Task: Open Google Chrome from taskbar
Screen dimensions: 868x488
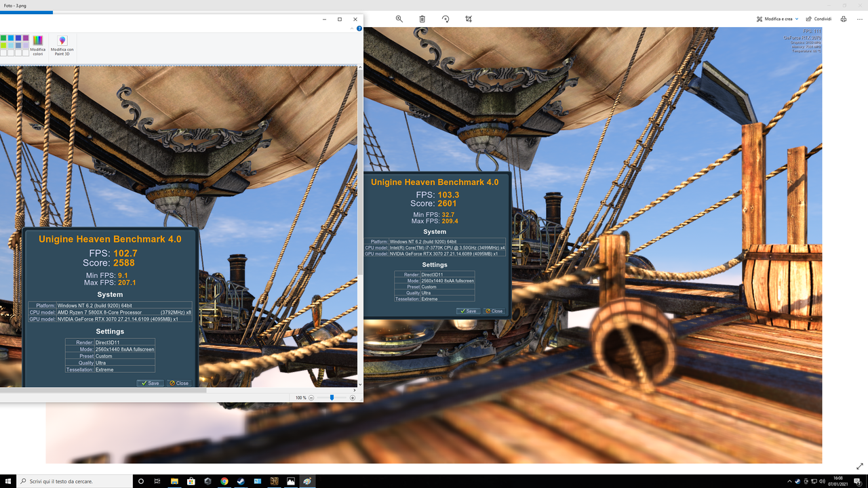Action: 224,481
